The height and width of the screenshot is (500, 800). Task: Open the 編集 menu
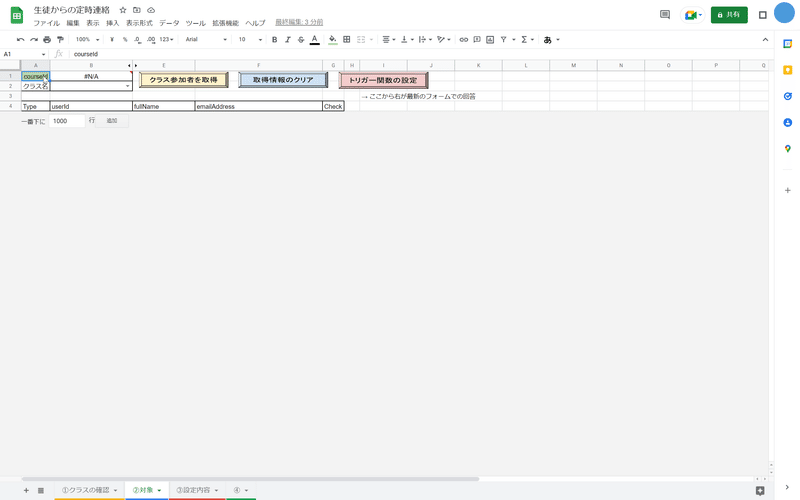pos(73,23)
